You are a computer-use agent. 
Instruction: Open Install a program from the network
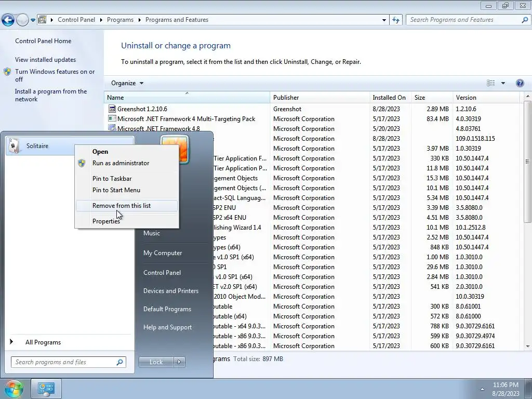(51, 95)
